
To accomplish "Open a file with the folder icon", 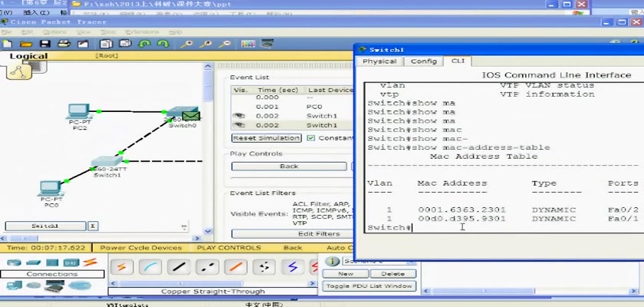I will pyautogui.click(x=25, y=44).
